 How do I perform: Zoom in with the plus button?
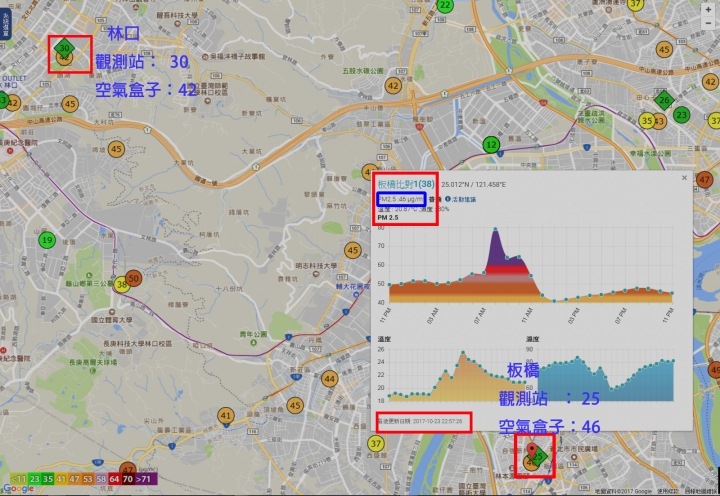[708, 9]
